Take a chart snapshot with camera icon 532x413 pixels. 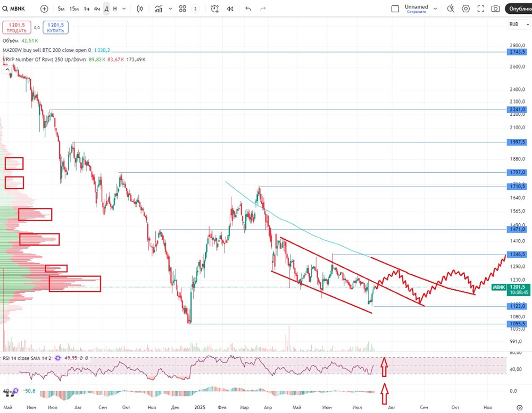click(x=495, y=9)
